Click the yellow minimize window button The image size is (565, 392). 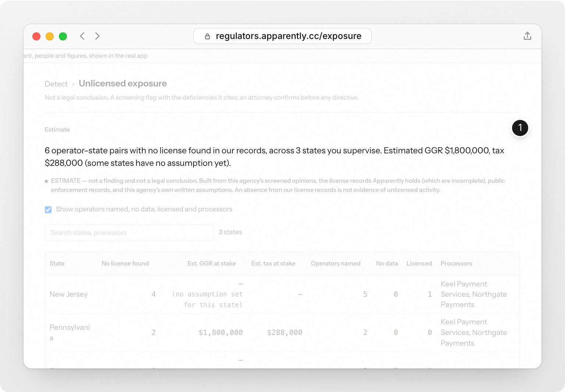(50, 36)
